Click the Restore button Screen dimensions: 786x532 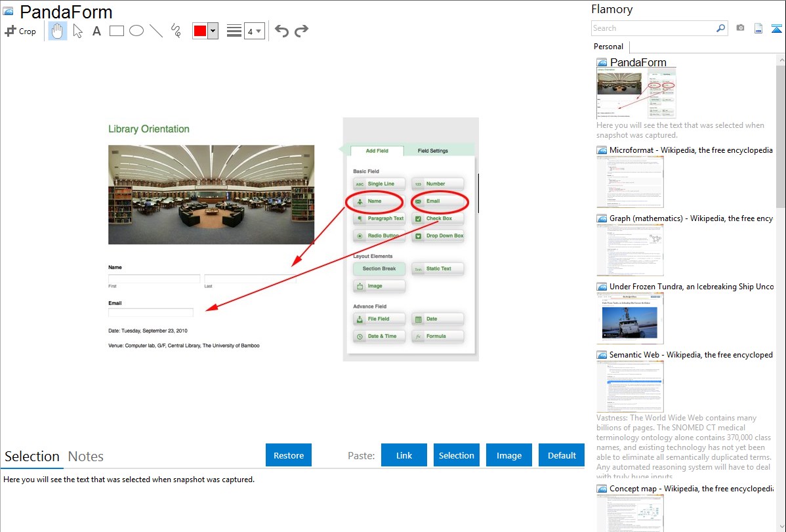click(289, 455)
